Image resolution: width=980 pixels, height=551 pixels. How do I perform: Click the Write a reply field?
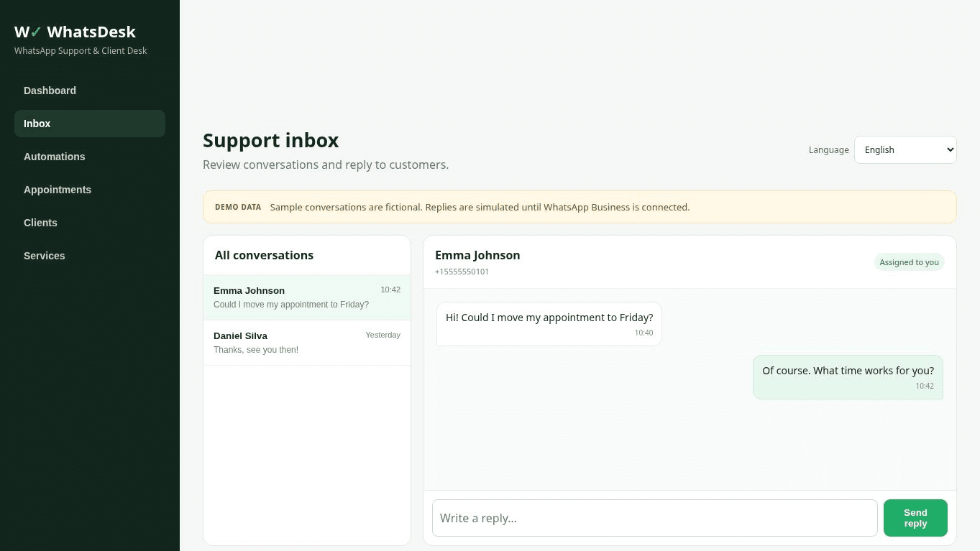point(654,518)
